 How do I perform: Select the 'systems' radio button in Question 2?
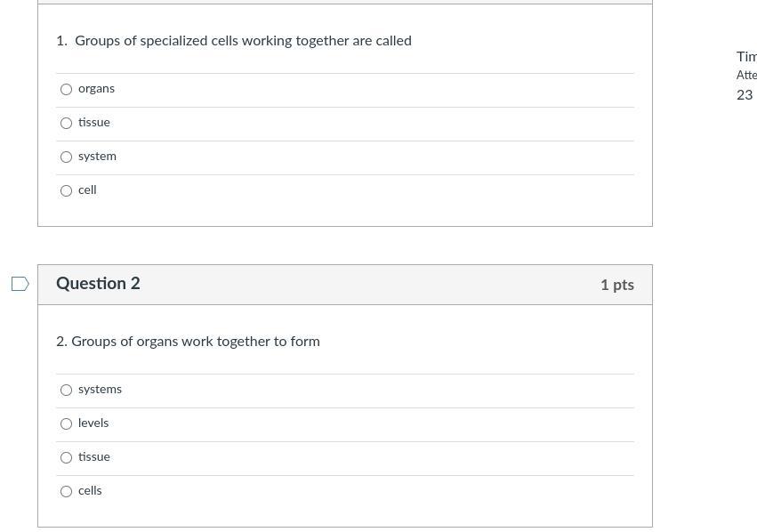tap(67, 390)
